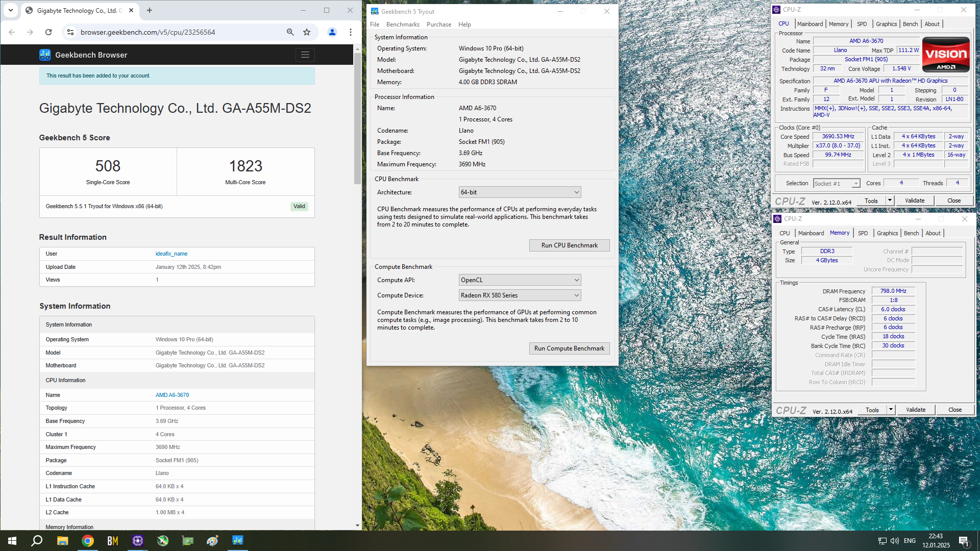Switch to CPU-Z taskbar icon

pos(138,541)
